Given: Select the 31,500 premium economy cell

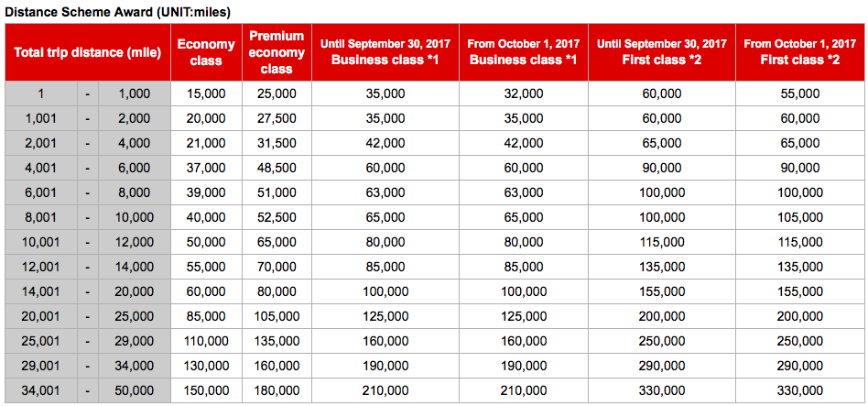Looking at the screenshot, I should point(277,143).
